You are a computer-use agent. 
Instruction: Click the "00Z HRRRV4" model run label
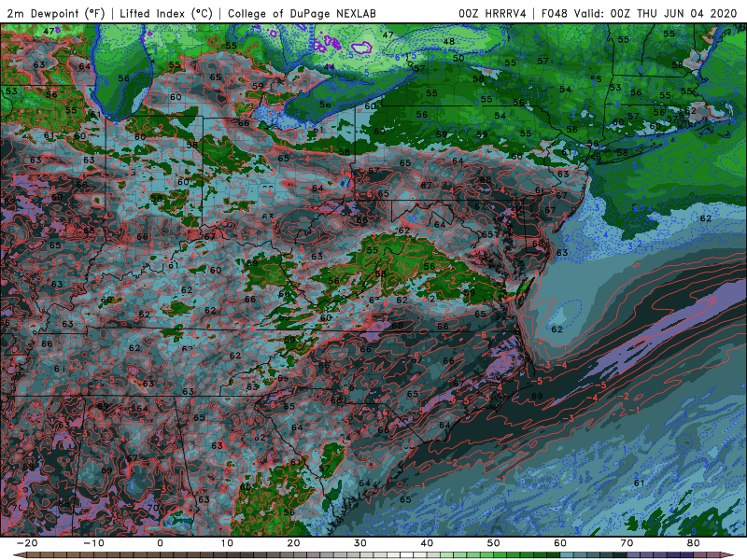[x=493, y=13]
